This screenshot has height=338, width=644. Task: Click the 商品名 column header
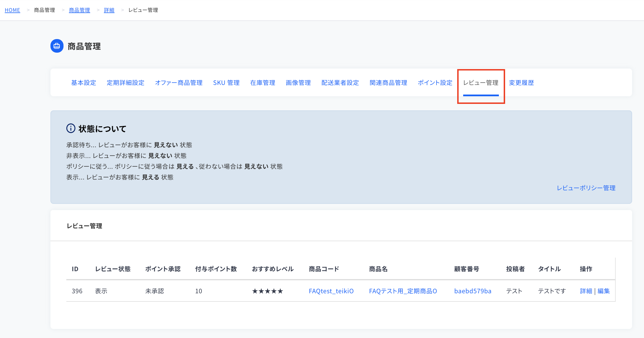coord(378,269)
